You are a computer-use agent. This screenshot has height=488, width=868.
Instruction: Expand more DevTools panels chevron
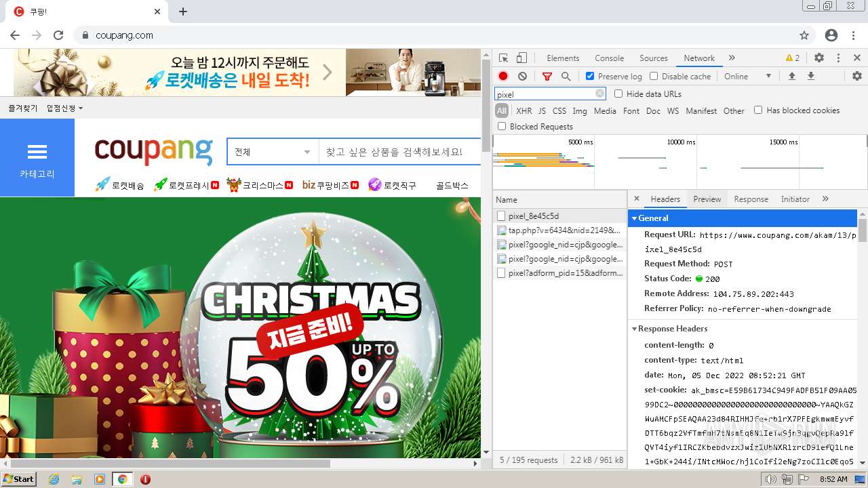point(732,58)
